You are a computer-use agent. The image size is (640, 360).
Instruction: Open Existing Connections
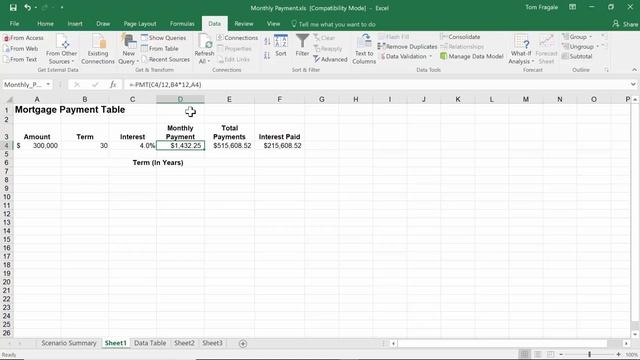coord(98,49)
